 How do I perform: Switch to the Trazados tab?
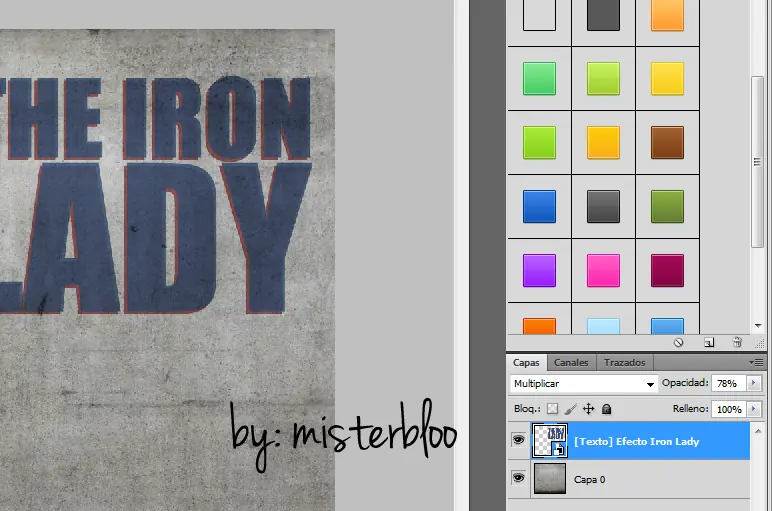coord(624,362)
